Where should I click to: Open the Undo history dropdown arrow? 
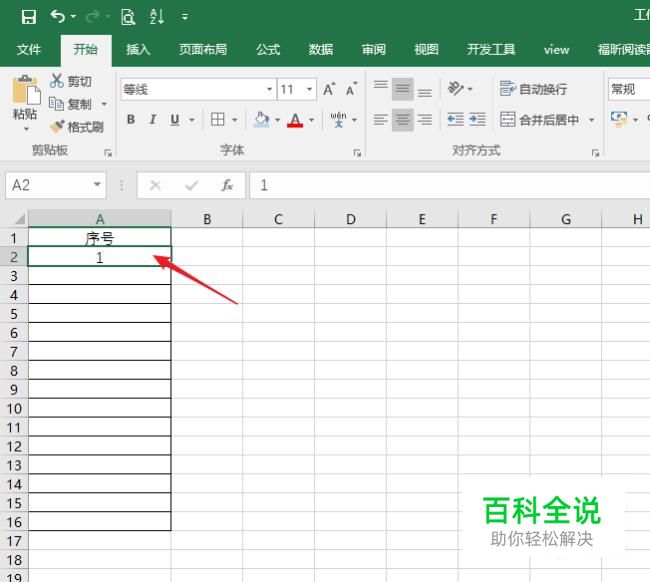click(x=73, y=17)
